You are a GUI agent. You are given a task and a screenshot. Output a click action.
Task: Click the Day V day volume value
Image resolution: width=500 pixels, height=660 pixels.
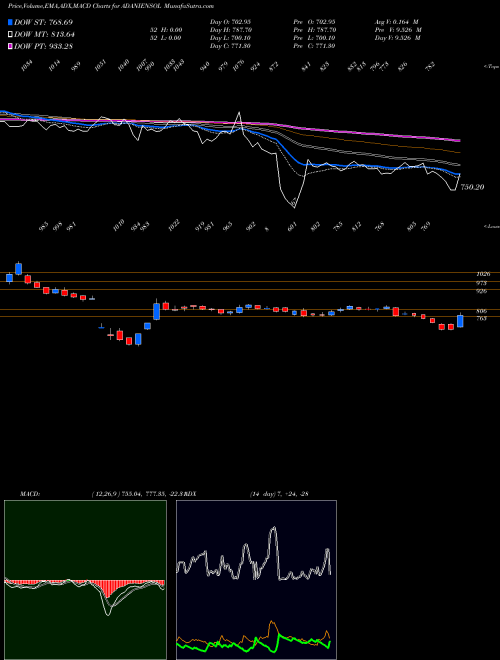398,38
